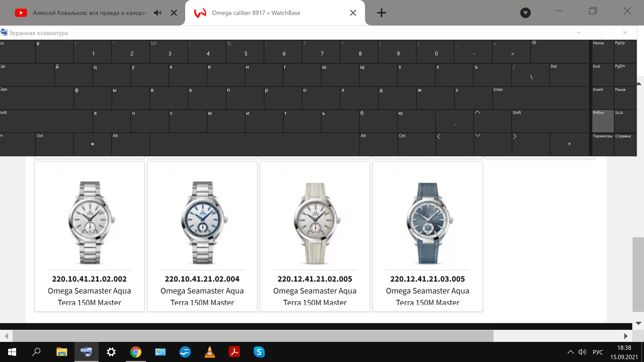Open a new browser tab with plus icon

pyautogui.click(x=381, y=13)
